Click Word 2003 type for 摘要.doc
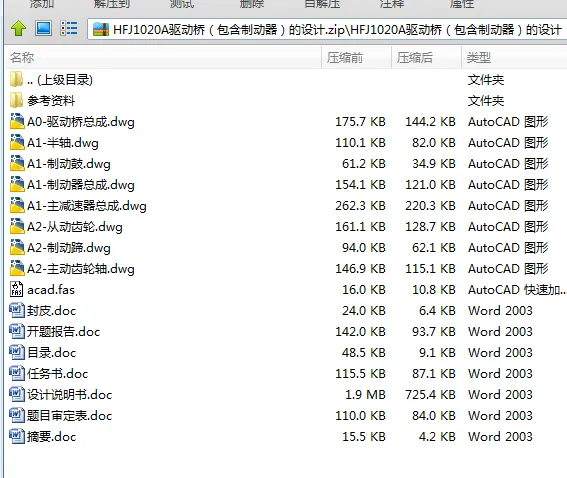The width and height of the screenshot is (567, 478). point(500,436)
